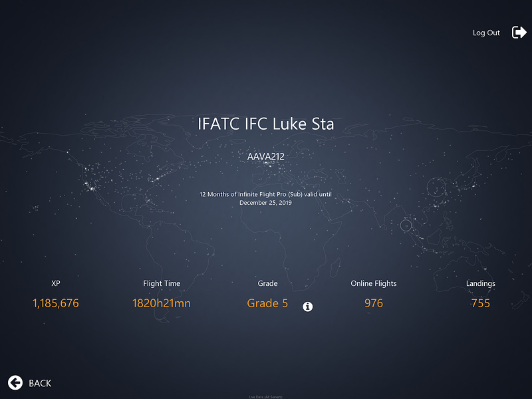Click the BACK text label
532x399 pixels.
40,383
